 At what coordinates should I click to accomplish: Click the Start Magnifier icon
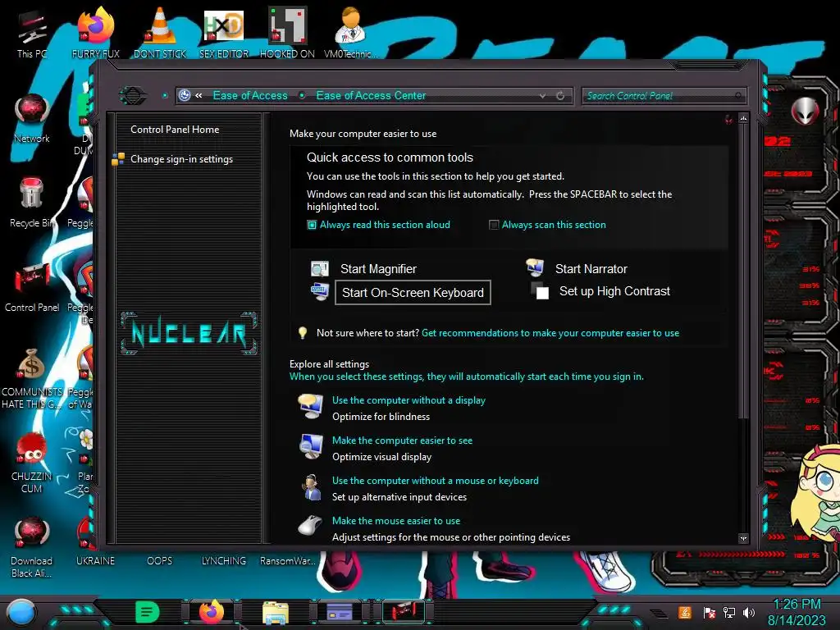pyautogui.click(x=320, y=269)
